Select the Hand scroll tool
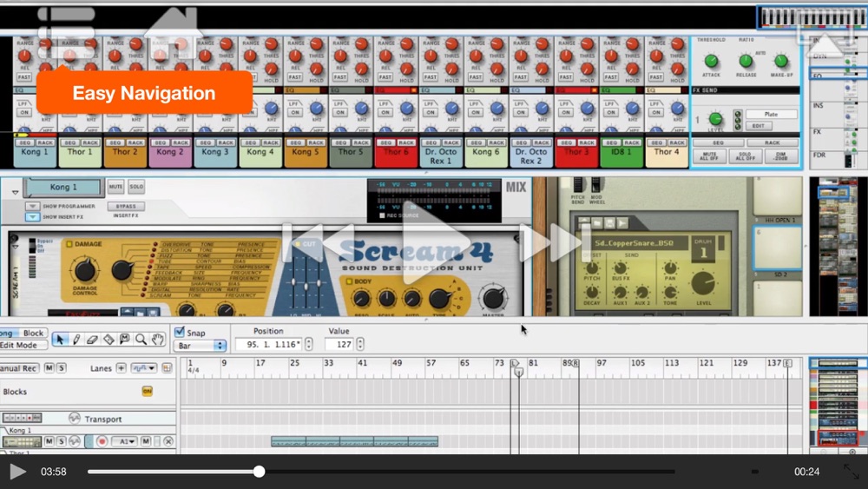Image resolution: width=868 pixels, height=489 pixels. point(158,339)
